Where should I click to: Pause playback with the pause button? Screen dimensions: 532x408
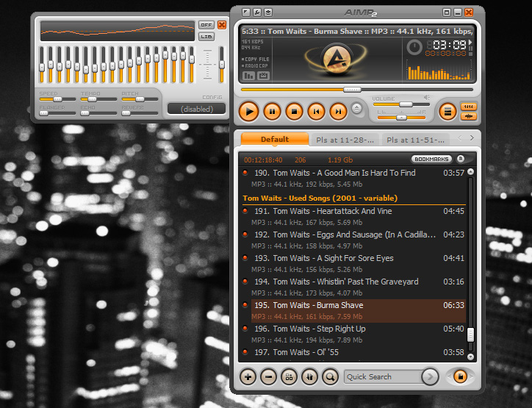coord(272,112)
